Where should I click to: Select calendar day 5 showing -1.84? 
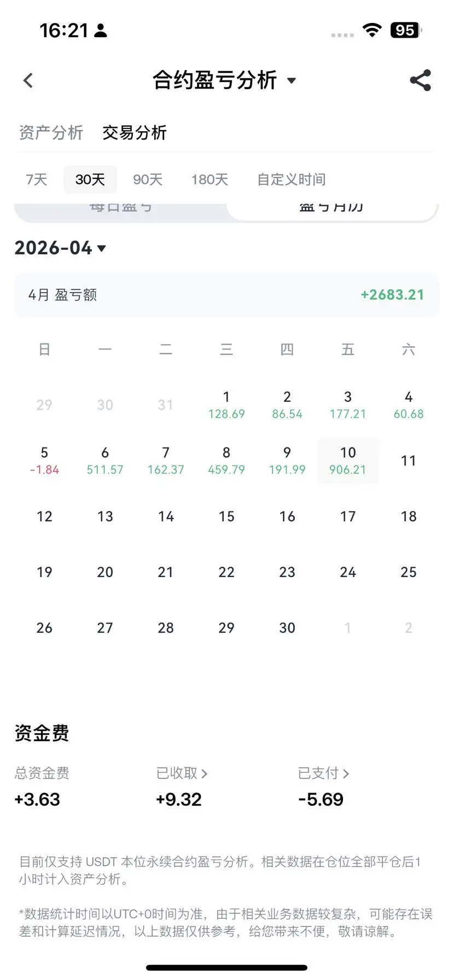pyautogui.click(x=44, y=460)
